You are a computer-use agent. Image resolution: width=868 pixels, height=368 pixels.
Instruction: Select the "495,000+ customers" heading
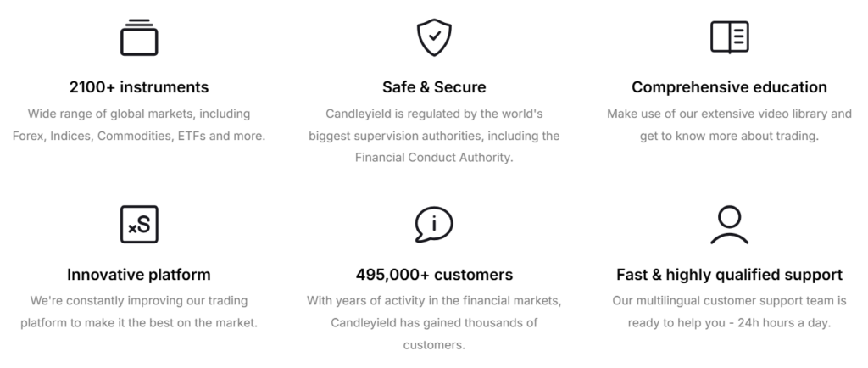click(434, 275)
